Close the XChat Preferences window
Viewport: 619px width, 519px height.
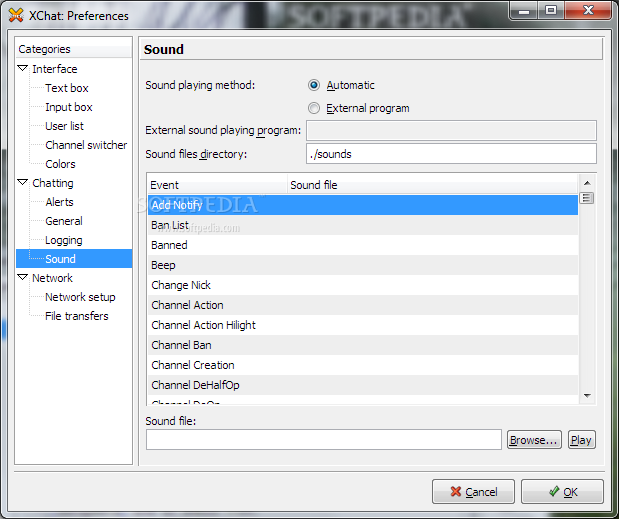tap(588, 10)
